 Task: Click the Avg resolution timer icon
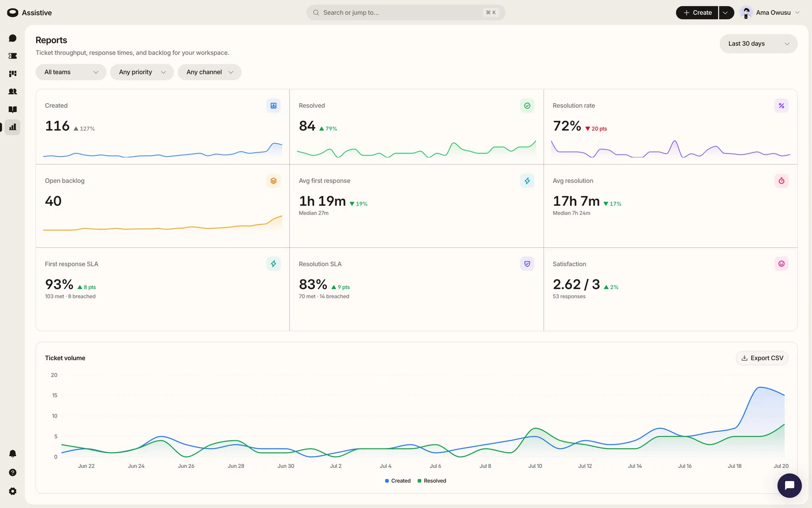(x=782, y=181)
